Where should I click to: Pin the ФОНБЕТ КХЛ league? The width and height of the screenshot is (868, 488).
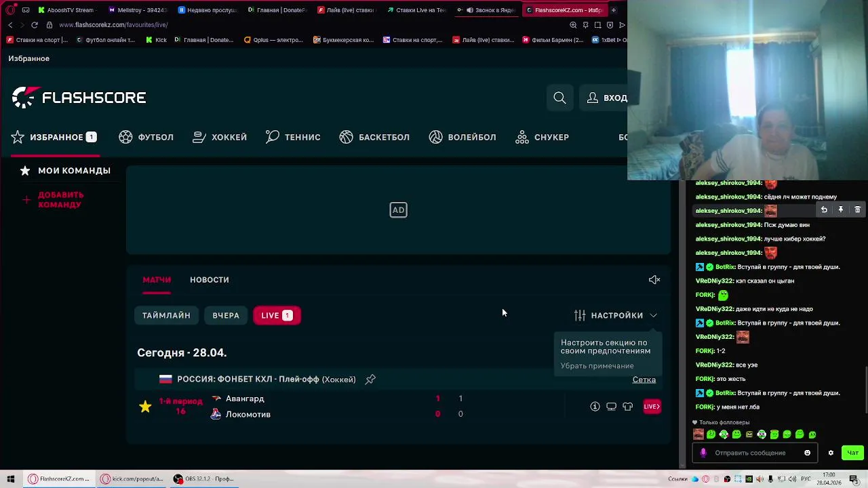click(370, 380)
